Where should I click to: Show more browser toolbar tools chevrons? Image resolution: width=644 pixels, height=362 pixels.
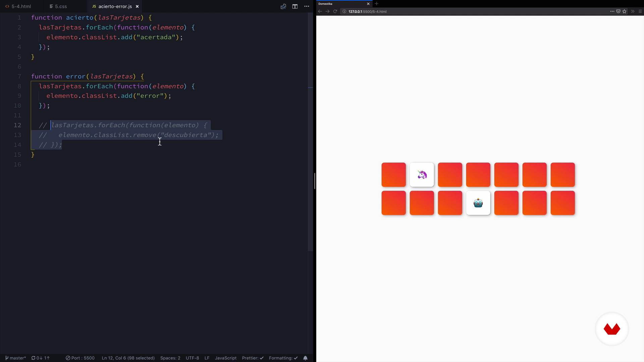633,11
